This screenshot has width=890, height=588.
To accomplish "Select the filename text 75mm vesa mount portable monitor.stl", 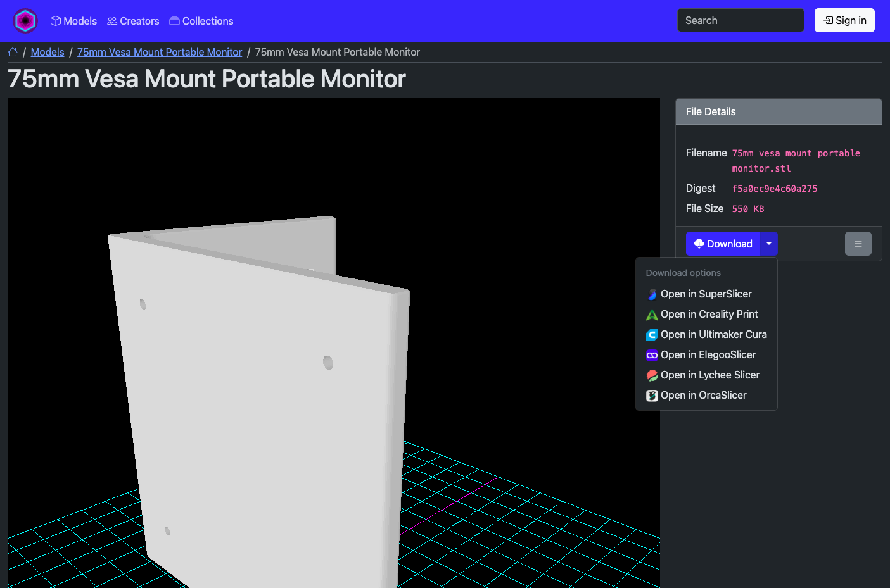I will [x=796, y=161].
